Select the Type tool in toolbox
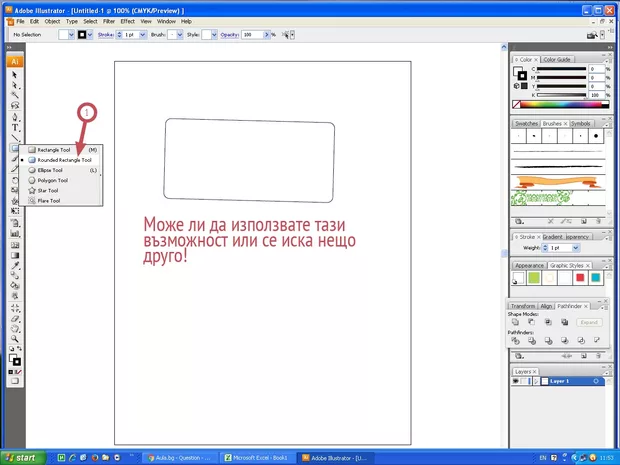The image size is (620, 465). [15, 128]
